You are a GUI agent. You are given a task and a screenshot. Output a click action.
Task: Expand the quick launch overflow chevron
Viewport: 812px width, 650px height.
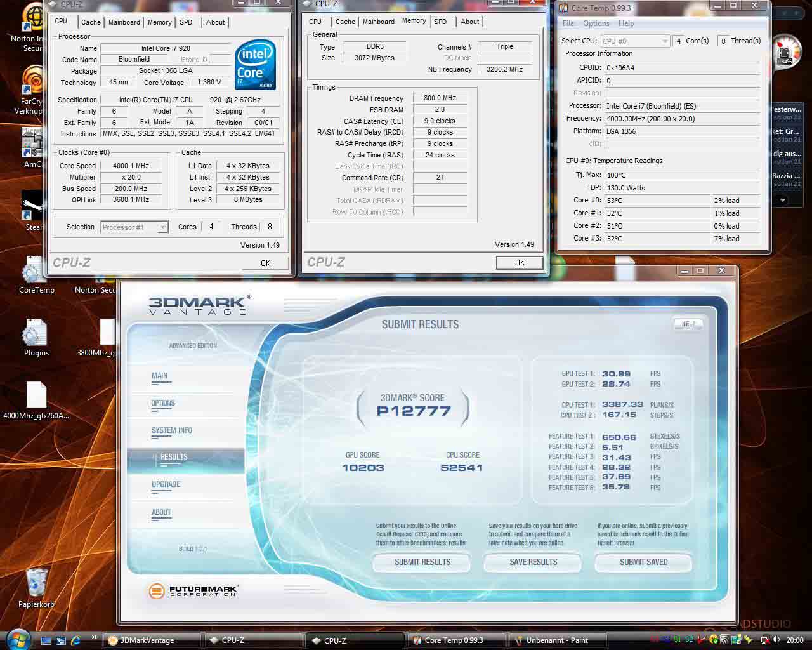[95, 637]
